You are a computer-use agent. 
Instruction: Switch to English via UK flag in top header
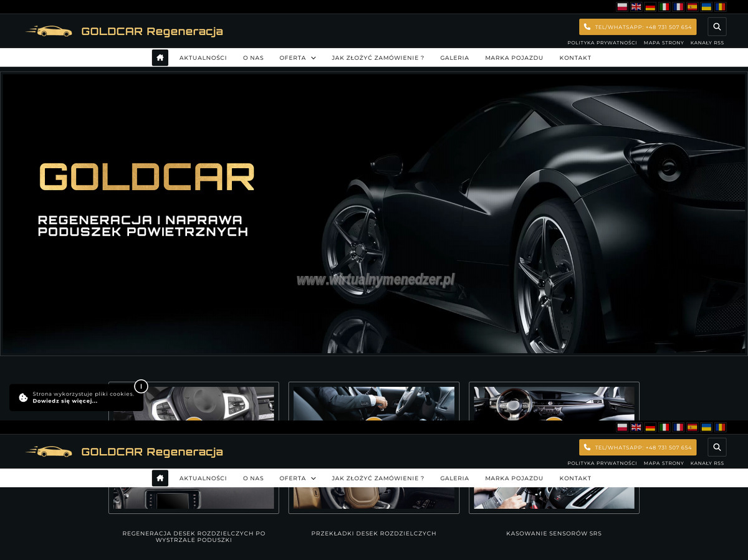point(636,7)
